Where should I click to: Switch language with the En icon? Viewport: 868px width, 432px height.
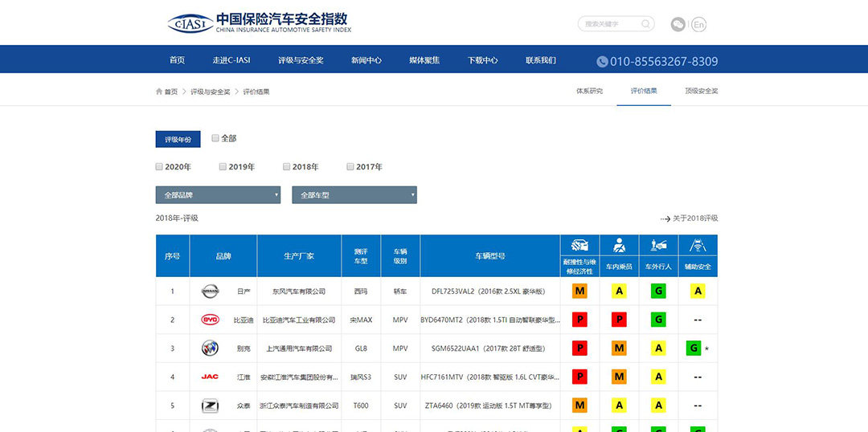click(698, 24)
